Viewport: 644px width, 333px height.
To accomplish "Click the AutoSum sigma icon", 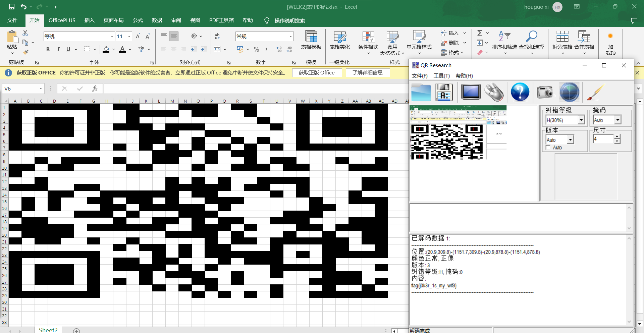I will click(x=480, y=33).
